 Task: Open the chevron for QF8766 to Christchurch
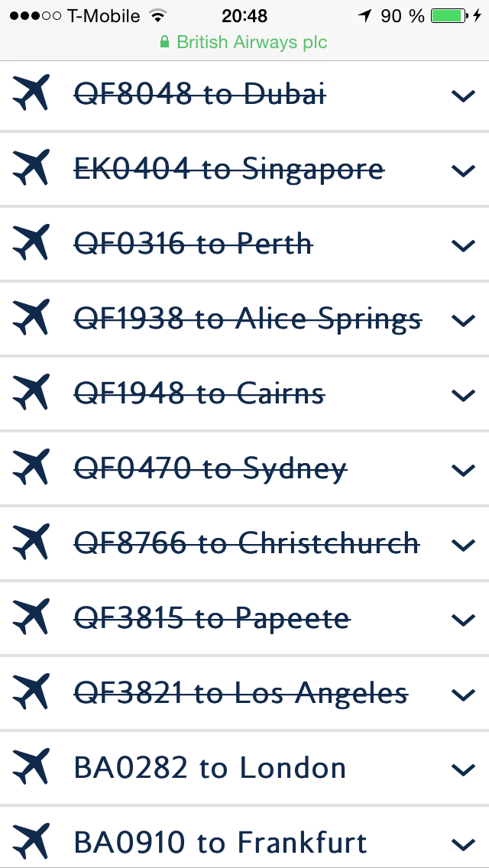(x=463, y=545)
